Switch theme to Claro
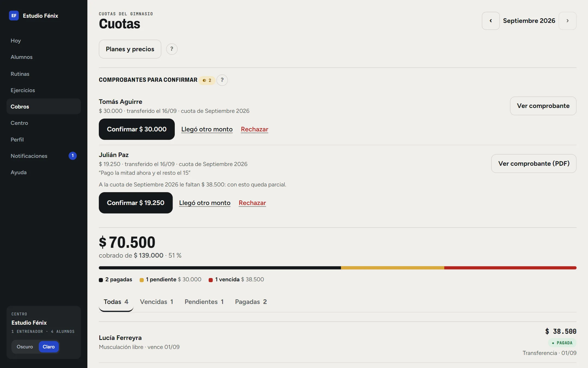The image size is (588, 368). [x=49, y=347]
